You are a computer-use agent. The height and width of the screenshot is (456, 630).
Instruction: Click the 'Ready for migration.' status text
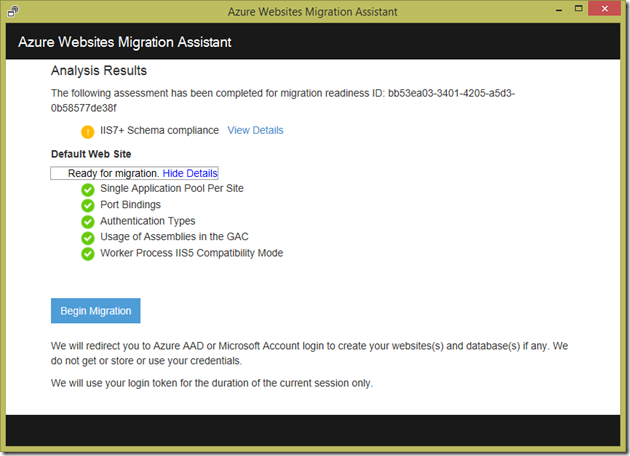[114, 173]
